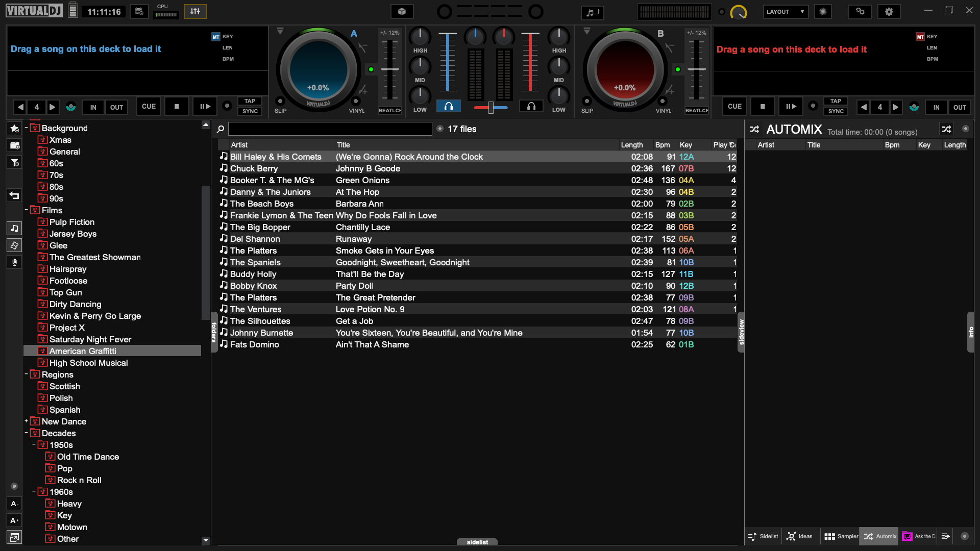
Task: Click deck B CUE button
Action: point(734,107)
